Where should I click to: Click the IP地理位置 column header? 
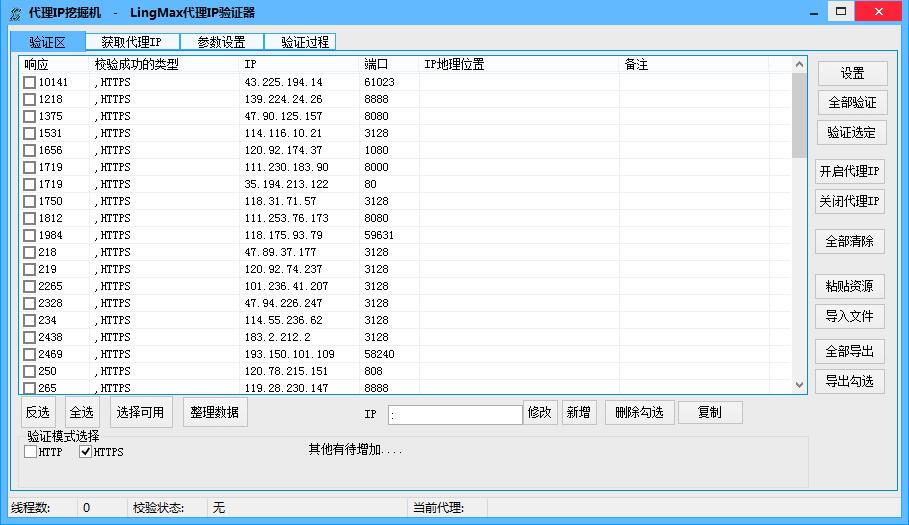pos(519,64)
